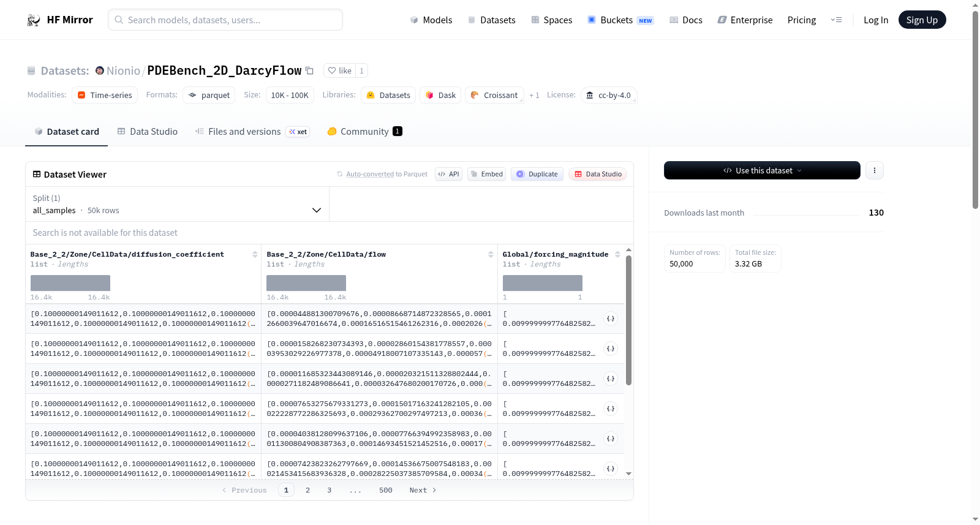Expand the fourth row's forcing_magnitude cell
980x525 pixels.
[x=611, y=409]
